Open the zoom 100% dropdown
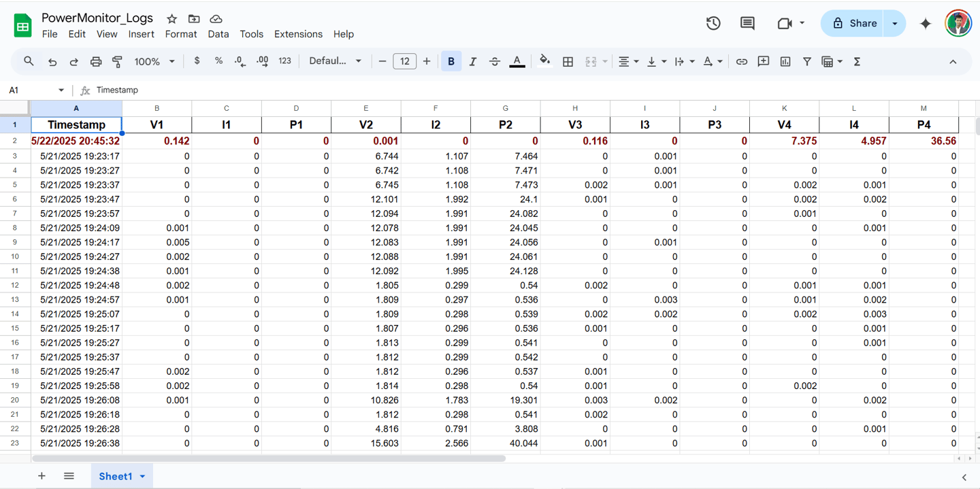The image size is (980, 489). 154,61
